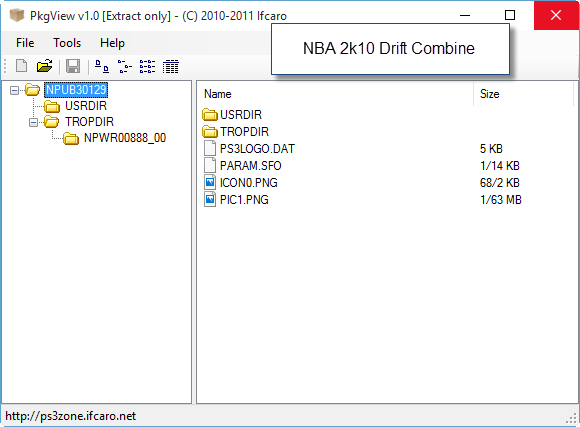Click the PARAM.SFO file icon
The image size is (580, 427).
(x=210, y=165)
